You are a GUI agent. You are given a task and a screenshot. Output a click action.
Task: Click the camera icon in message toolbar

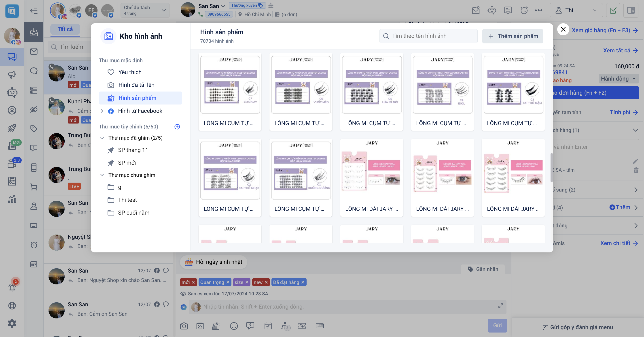(x=184, y=326)
